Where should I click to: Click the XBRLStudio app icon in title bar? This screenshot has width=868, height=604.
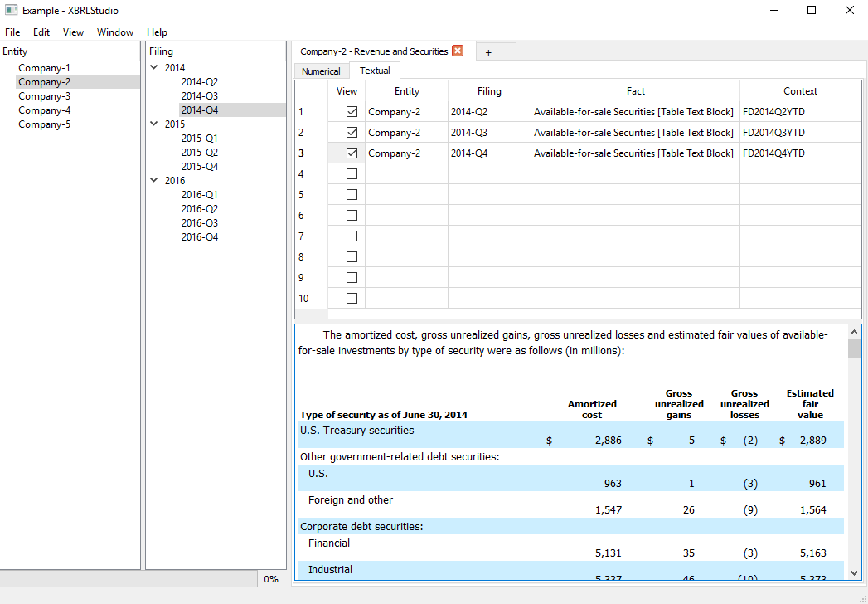tap(11, 10)
